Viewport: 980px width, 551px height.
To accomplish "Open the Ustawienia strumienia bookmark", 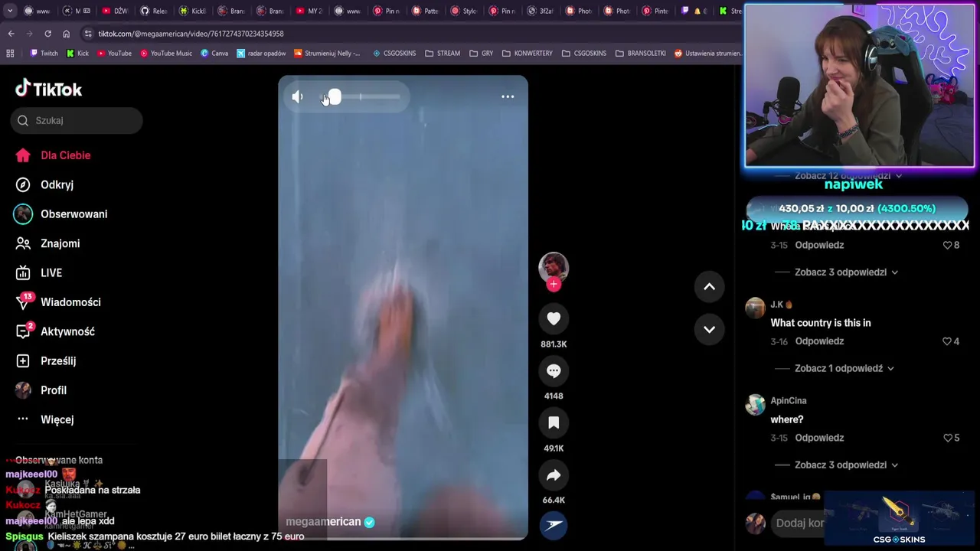I will (708, 54).
